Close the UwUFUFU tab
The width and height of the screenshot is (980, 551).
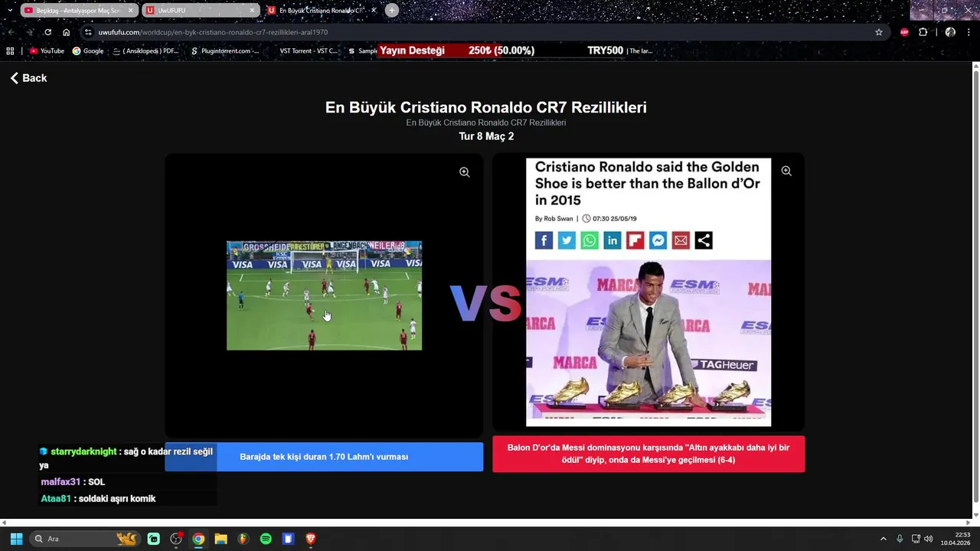(252, 11)
